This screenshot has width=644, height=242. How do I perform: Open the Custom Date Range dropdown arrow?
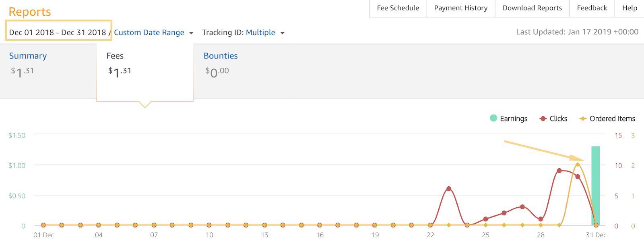click(x=191, y=33)
